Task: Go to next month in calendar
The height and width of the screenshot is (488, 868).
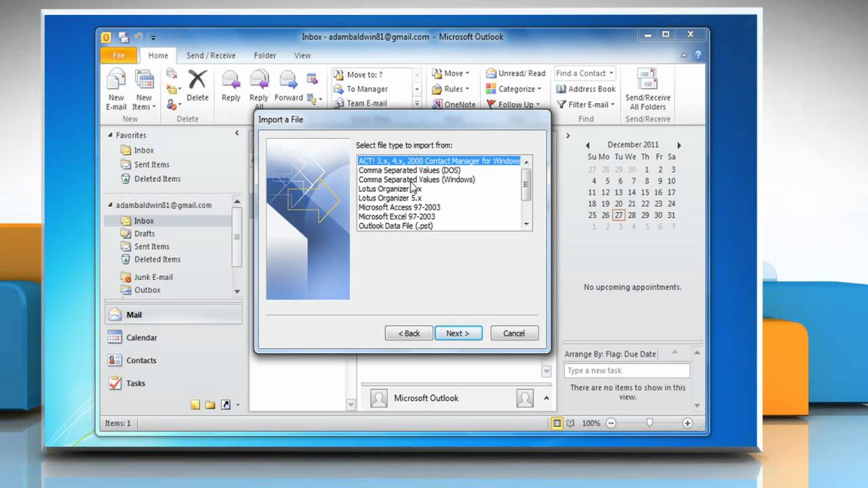Action: pyautogui.click(x=679, y=145)
